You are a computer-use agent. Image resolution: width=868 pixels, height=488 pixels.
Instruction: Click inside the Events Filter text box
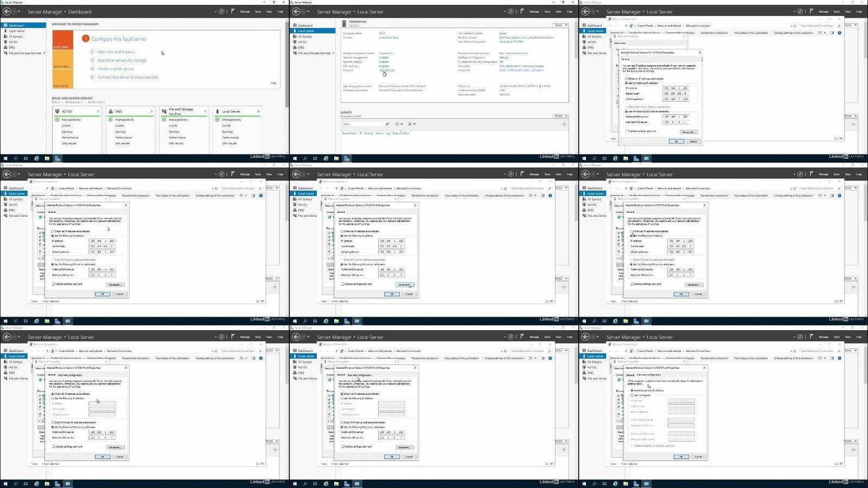pyautogui.click(x=363, y=124)
